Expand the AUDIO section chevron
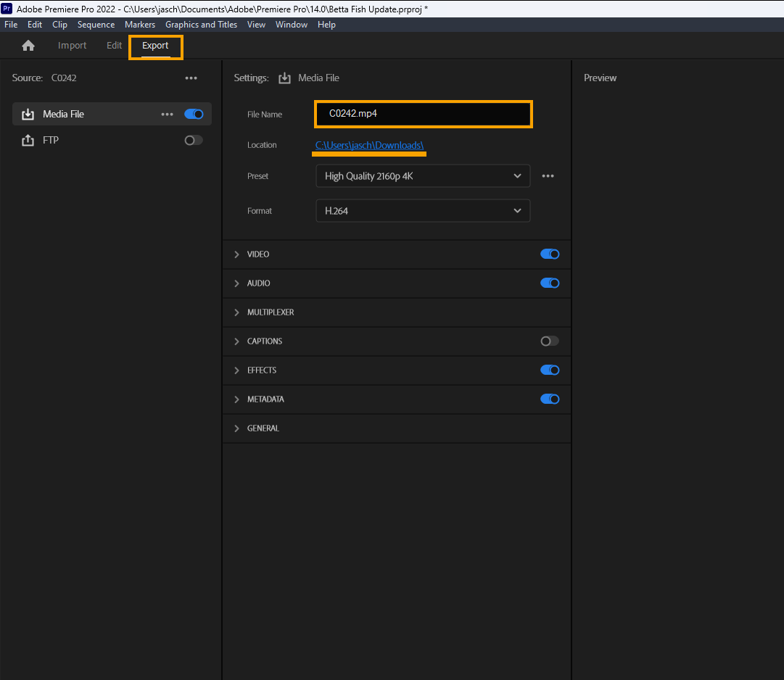The height and width of the screenshot is (680, 784). click(x=236, y=283)
